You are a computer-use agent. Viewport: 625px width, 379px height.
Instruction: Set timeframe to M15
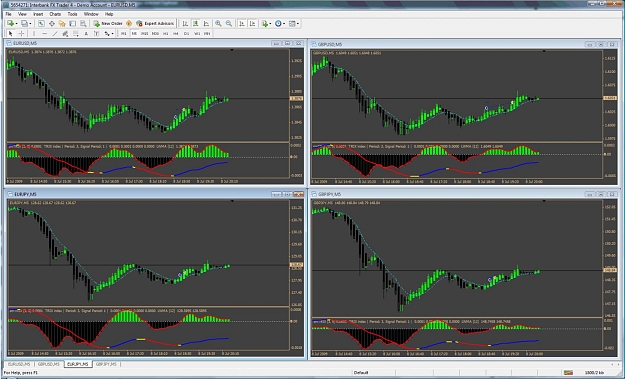(145, 34)
